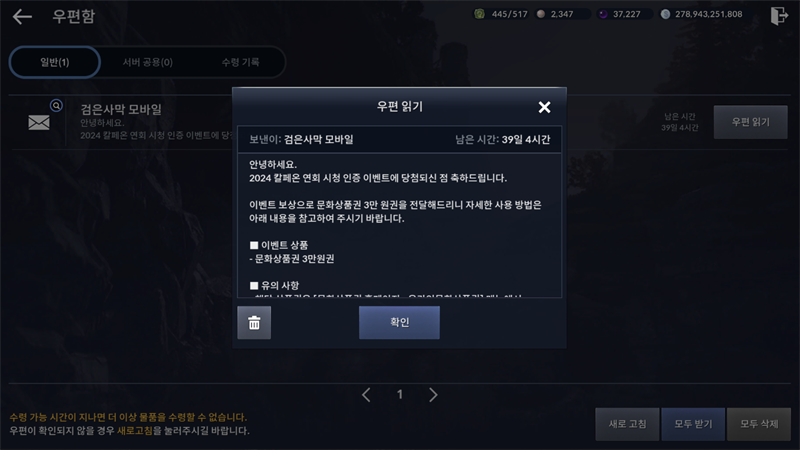The image size is (800, 450).
Task: Click the envelope icon of 검은사막 모바일 mail
Action: click(39, 122)
